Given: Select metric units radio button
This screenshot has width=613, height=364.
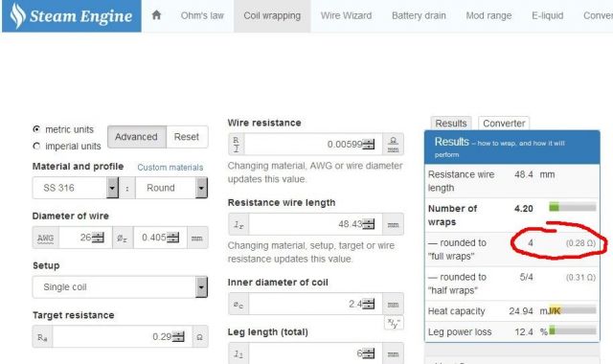Looking at the screenshot, I should tap(36, 129).
